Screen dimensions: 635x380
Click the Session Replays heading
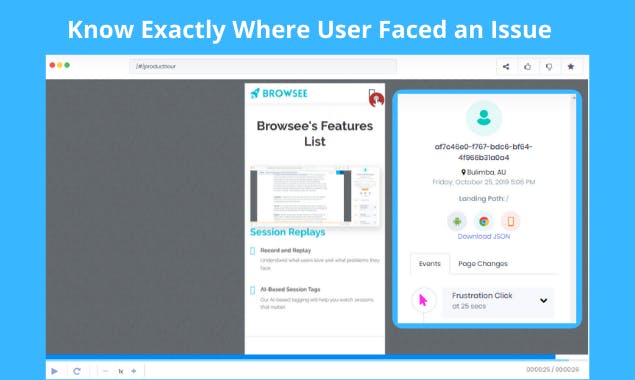pos(288,232)
